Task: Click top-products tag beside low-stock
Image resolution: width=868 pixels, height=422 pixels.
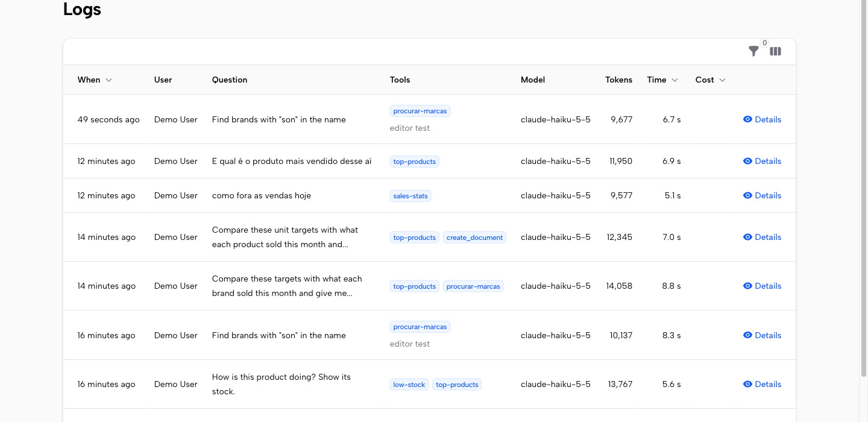Action: [457, 385]
